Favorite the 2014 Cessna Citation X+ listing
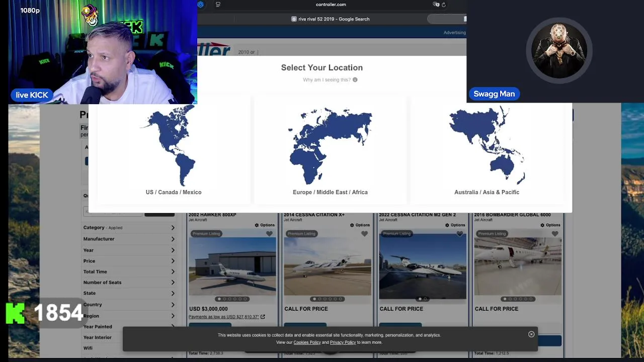Screen dimensions: 644x362 (x=364, y=234)
